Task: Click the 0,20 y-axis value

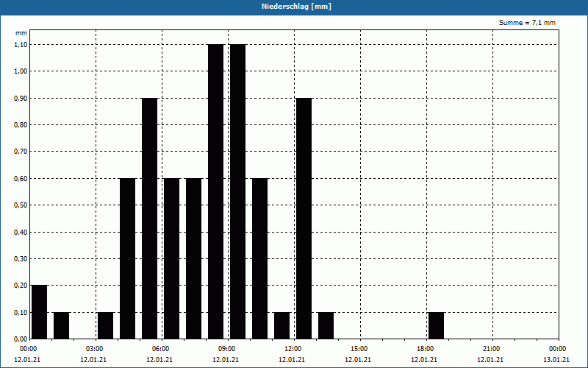Action: [21, 286]
